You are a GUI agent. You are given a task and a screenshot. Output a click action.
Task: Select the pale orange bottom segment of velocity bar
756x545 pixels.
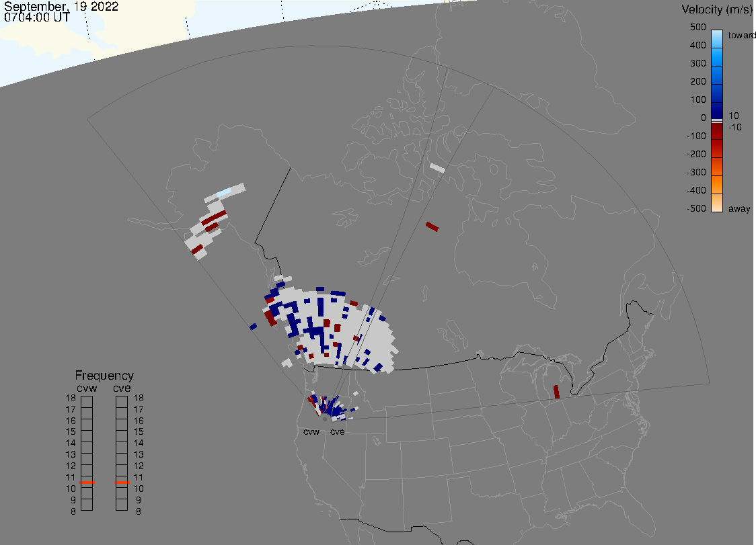(716, 203)
